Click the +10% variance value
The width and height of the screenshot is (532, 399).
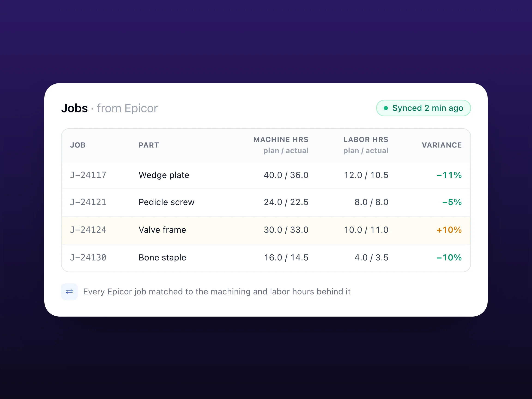click(x=449, y=230)
